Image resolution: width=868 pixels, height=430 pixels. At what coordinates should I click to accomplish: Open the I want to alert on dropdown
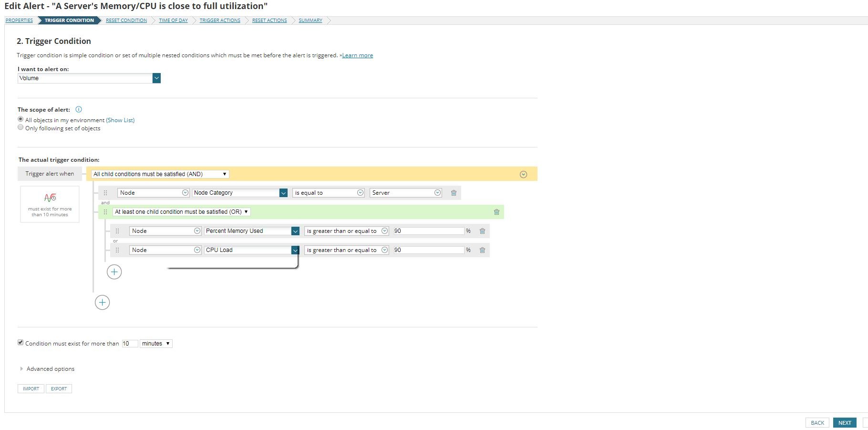pyautogui.click(x=156, y=78)
